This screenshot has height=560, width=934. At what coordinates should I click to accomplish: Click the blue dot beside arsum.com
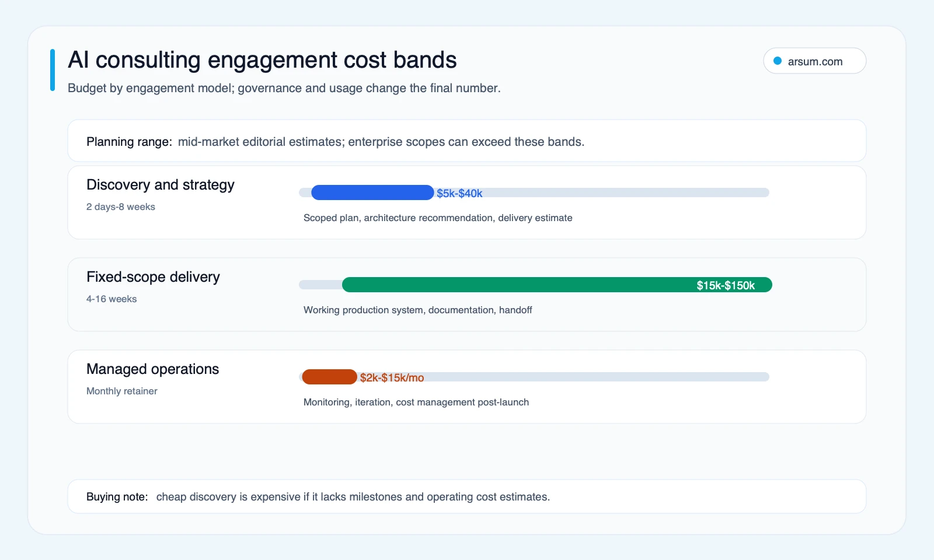point(778,61)
